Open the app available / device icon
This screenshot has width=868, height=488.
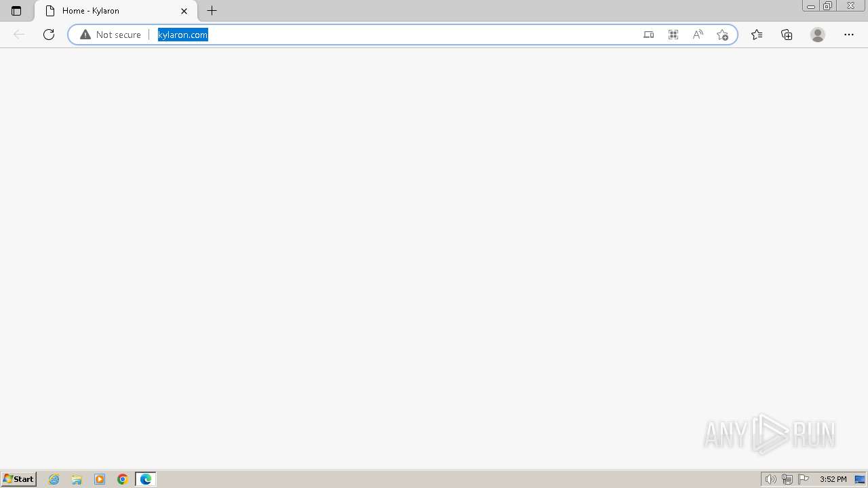point(649,35)
